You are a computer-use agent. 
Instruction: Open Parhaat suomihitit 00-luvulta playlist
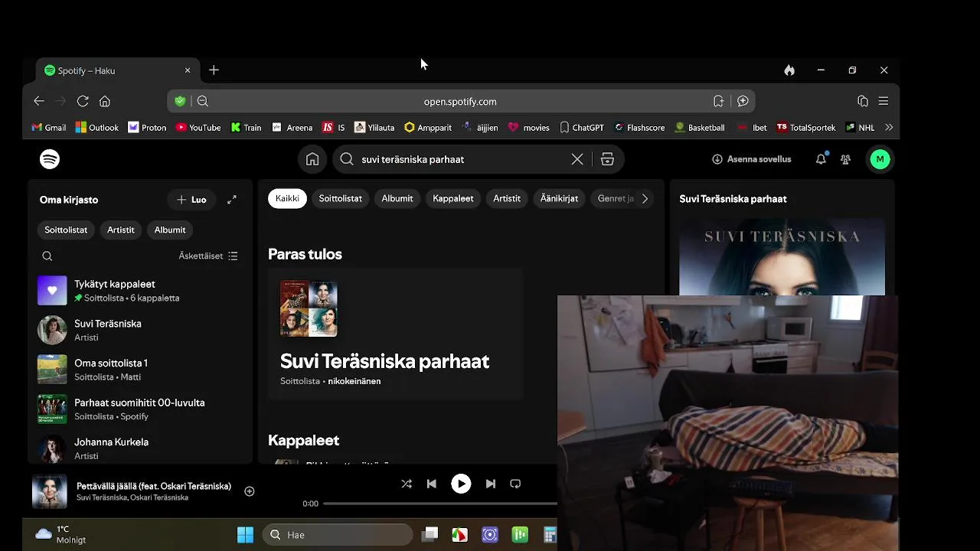coord(140,409)
